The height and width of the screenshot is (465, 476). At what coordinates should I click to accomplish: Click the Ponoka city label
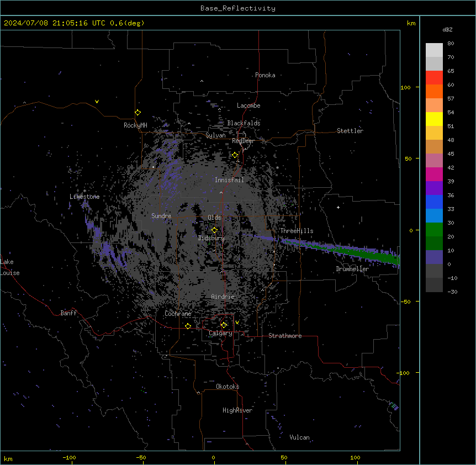coord(265,75)
